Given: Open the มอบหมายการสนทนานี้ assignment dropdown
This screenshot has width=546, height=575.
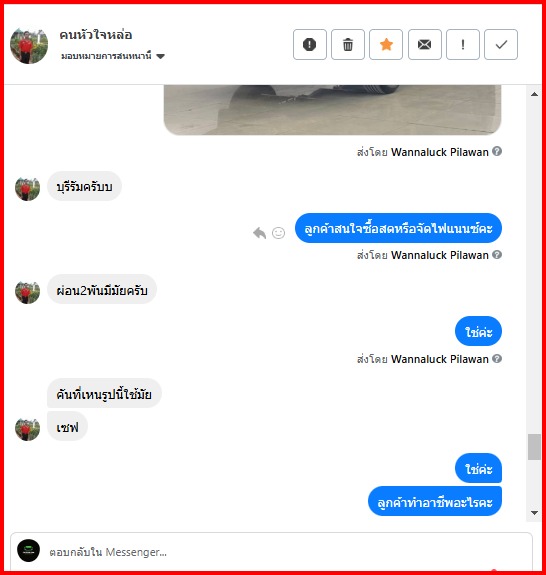Looking at the screenshot, I should click(113, 56).
